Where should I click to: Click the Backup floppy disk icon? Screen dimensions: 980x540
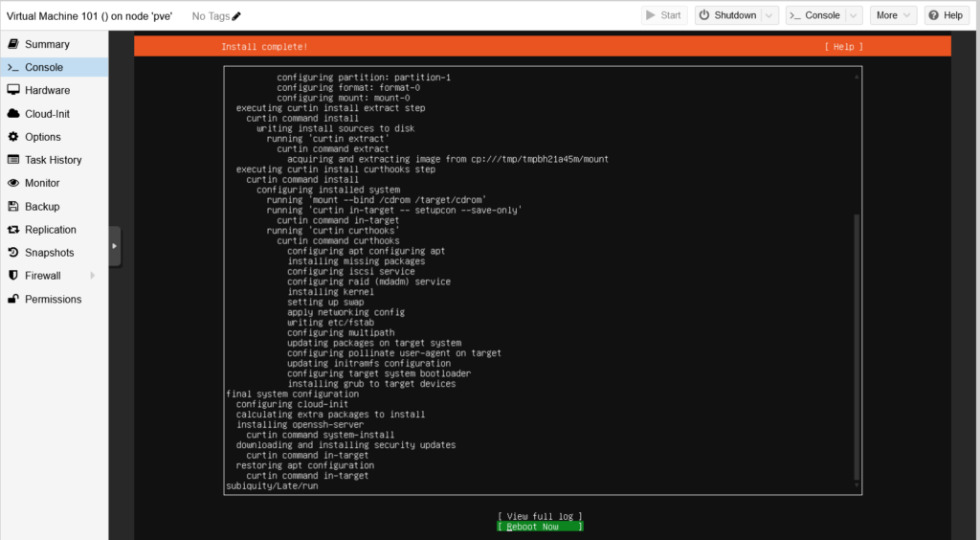[13, 207]
